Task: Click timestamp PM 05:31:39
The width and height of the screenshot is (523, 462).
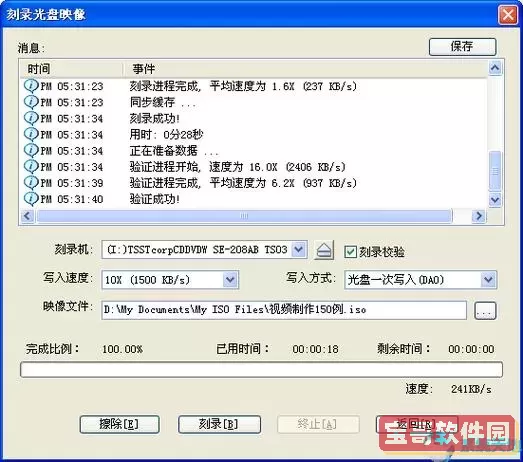Action: click(x=72, y=183)
